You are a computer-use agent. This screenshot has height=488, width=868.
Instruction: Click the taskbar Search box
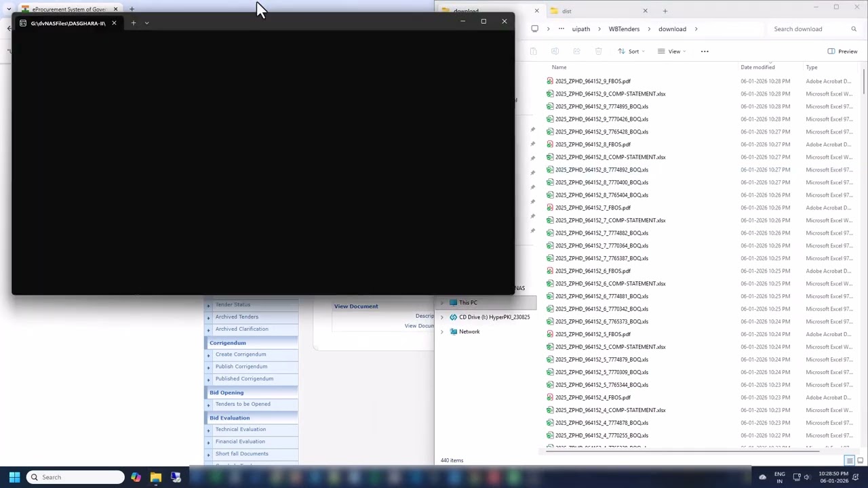[x=75, y=477]
